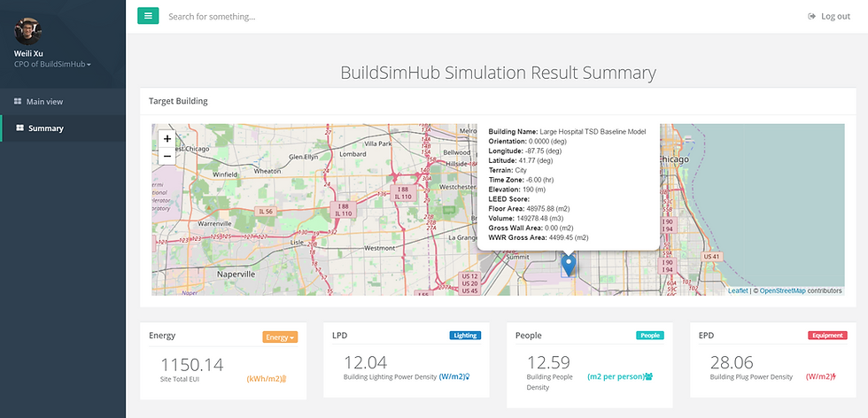This screenshot has height=418, width=868.
Task: Click 'BuildSimHub Simulation Result Summary' title
Action: coord(498,74)
